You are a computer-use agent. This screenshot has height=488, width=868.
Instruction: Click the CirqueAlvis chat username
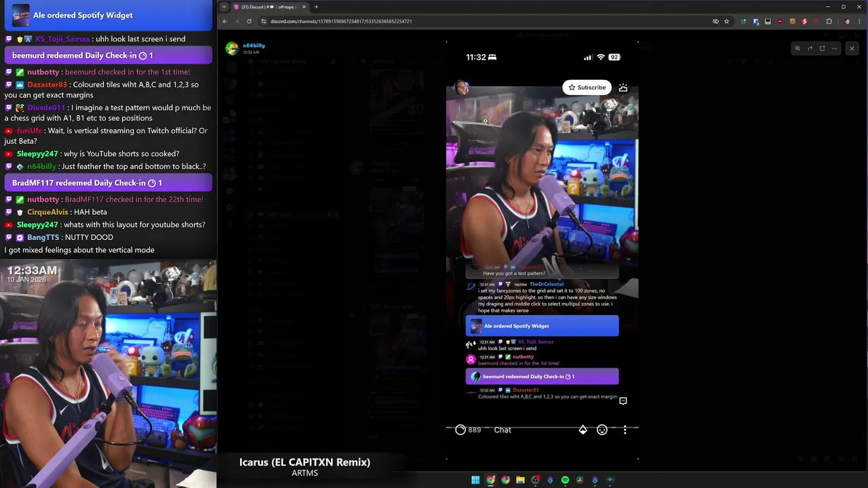pos(47,212)
